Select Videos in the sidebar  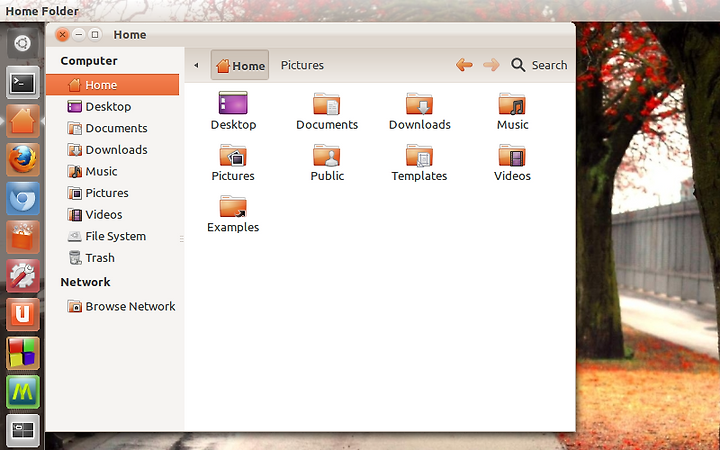tap(112, 214)
